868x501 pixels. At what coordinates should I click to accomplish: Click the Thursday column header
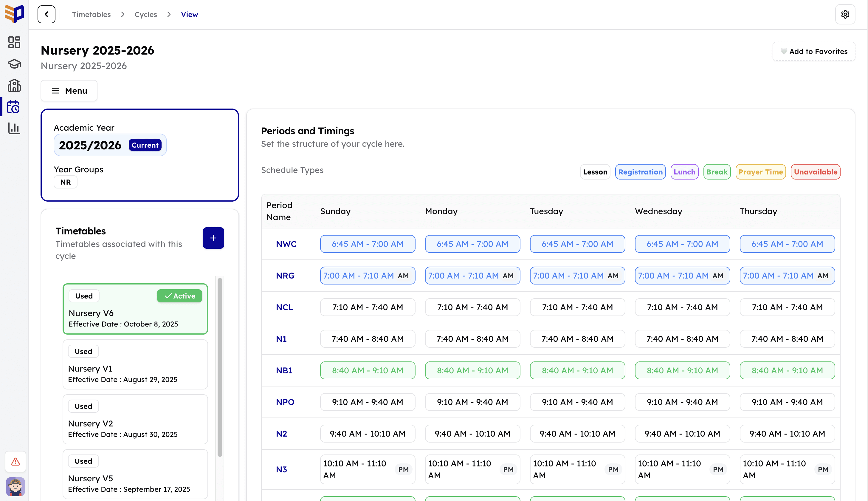758,211
